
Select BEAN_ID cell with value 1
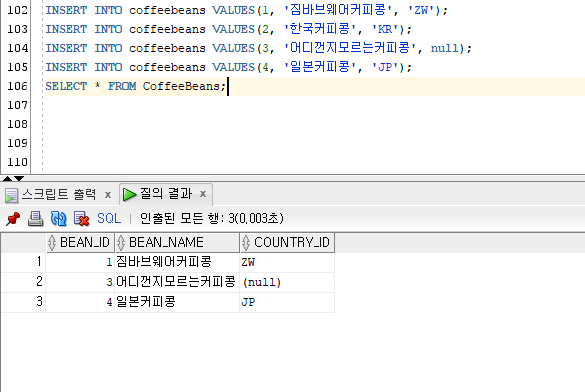pyautogui.click(x=80, y=262)
